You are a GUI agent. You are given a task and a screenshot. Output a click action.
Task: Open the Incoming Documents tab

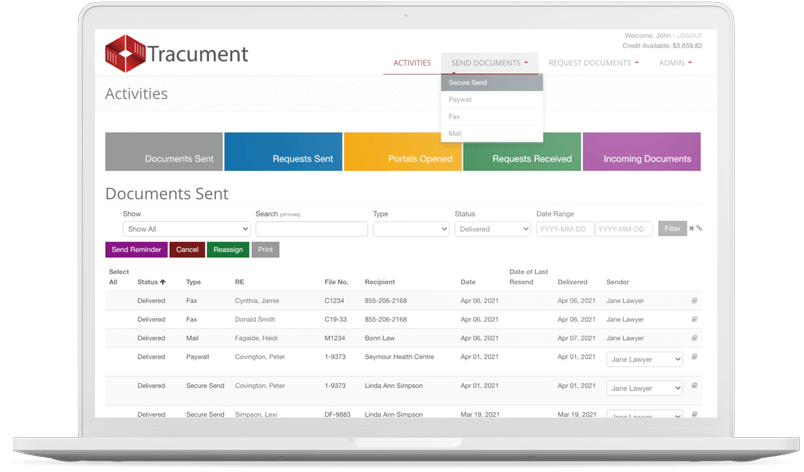(641, 153)
